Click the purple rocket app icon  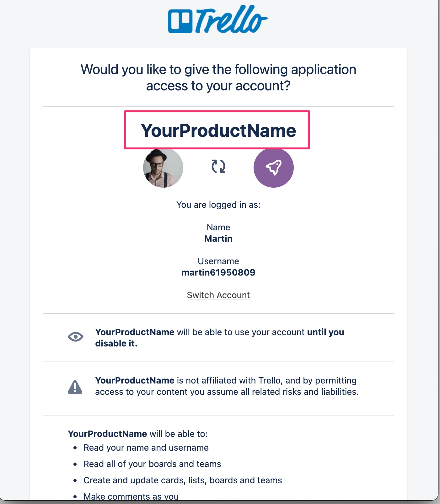tap(273, 168)
